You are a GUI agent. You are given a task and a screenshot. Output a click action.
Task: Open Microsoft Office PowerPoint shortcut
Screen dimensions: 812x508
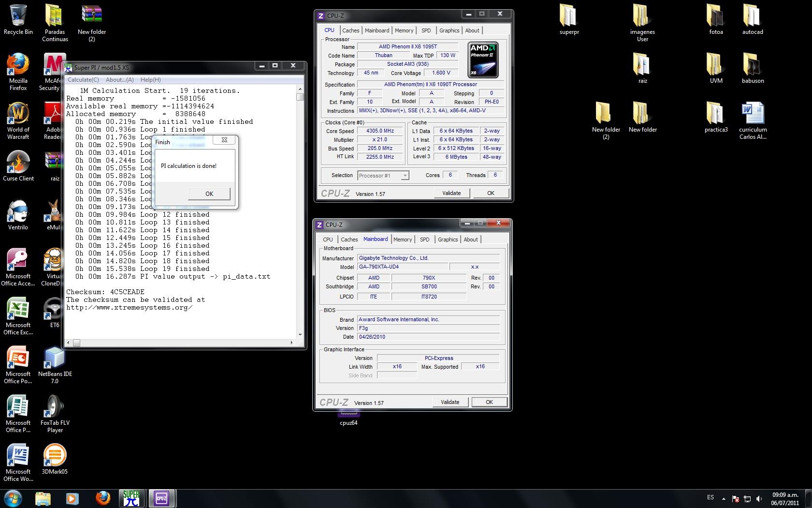point(18,365)
